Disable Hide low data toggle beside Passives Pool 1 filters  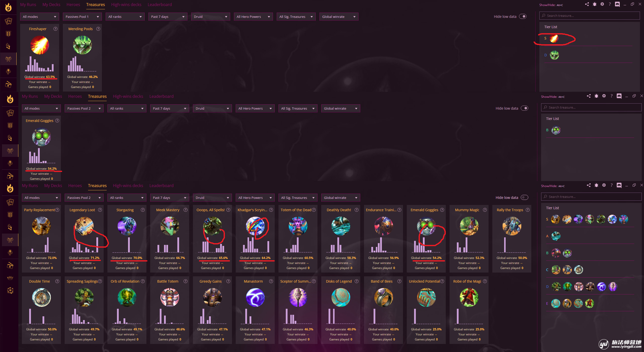click(x=523, y=17)
